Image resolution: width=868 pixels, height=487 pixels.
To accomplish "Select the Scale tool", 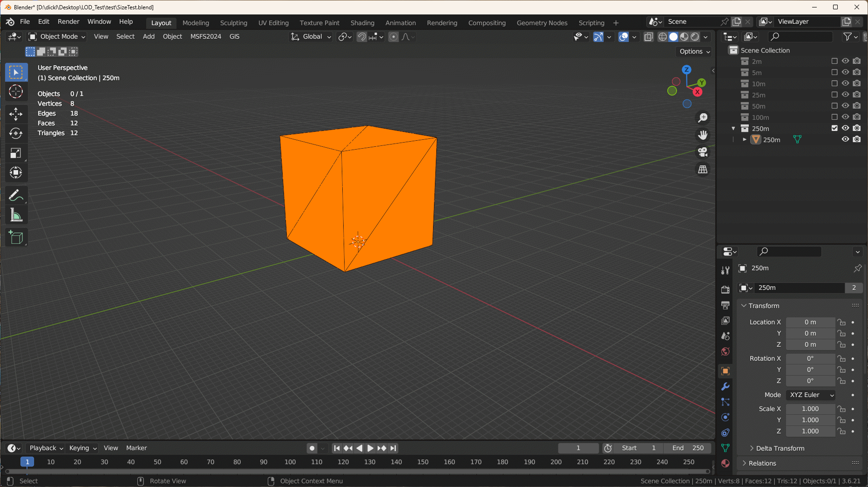I will pos(16,153).
